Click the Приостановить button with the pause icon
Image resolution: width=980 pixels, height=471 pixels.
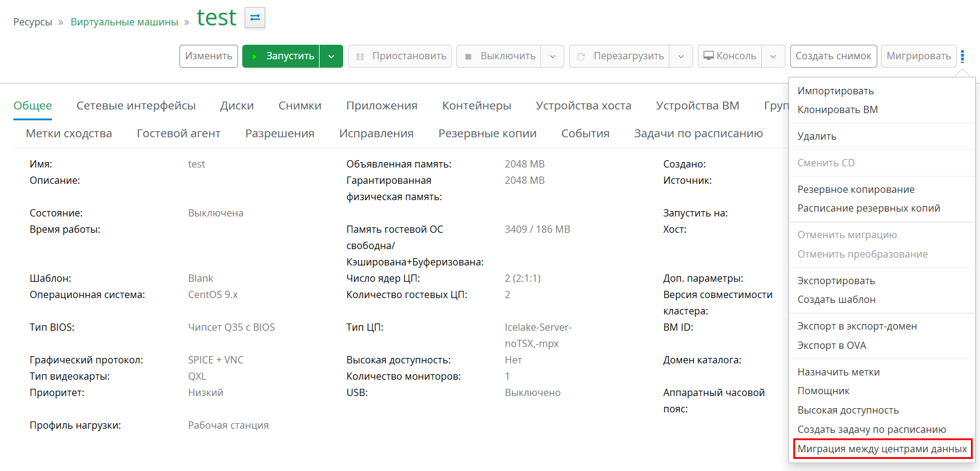coord(400,56)
